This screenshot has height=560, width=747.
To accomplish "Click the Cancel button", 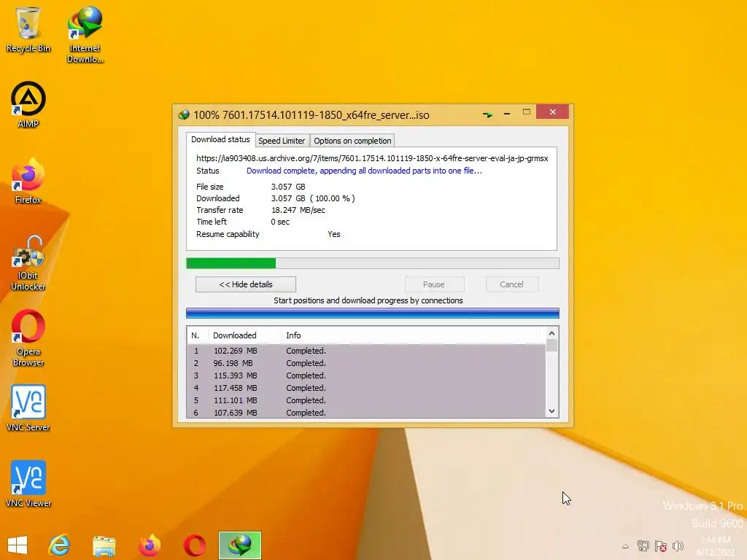I will coord(511,284).
